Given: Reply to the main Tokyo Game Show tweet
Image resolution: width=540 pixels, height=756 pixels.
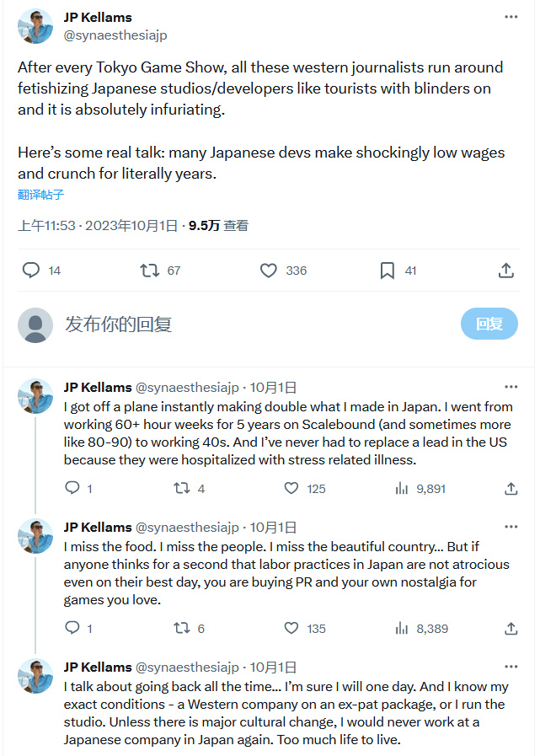Looking at the screenshot, I should [x=31, y=271].
